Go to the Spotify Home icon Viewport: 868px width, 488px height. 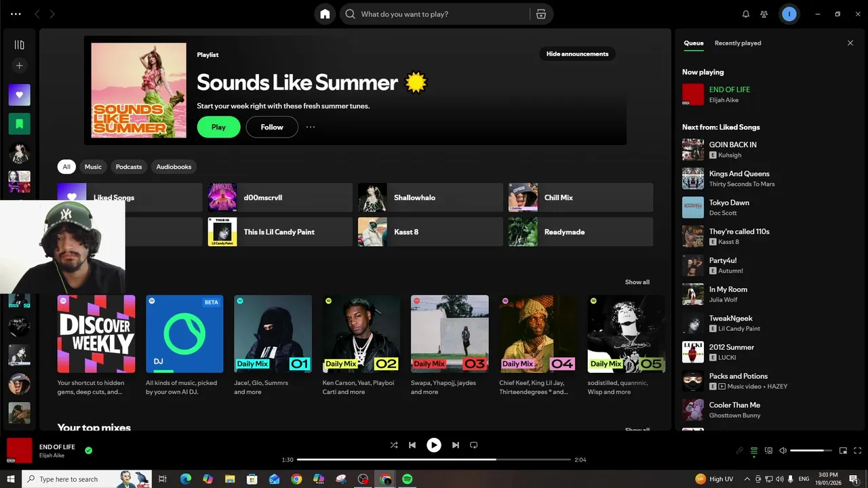click(325, 14)
